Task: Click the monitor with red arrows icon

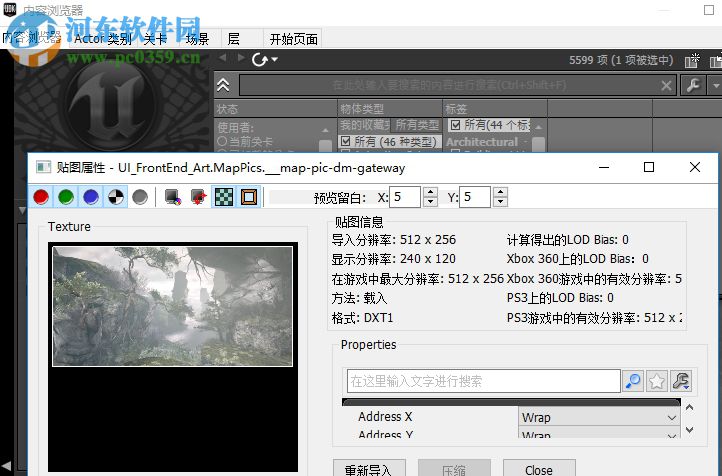Action: [x=198, y=197]
